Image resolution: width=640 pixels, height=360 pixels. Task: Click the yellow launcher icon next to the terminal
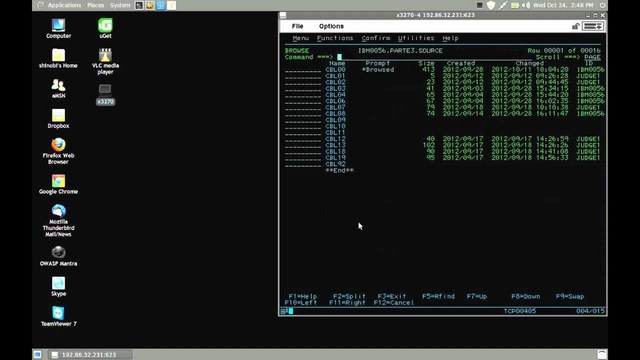pyautogui.click(x=150, y=5)
